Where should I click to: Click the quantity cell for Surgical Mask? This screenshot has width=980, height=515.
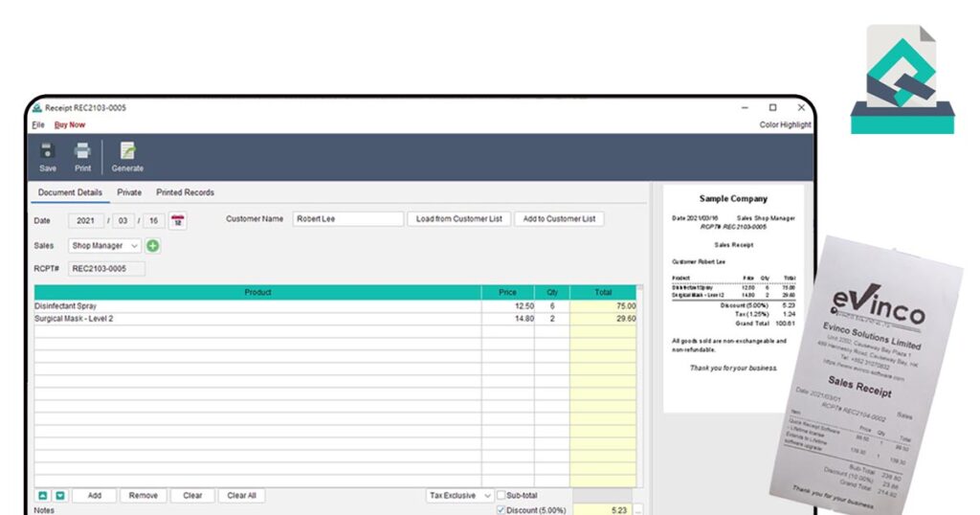[552, 319]
